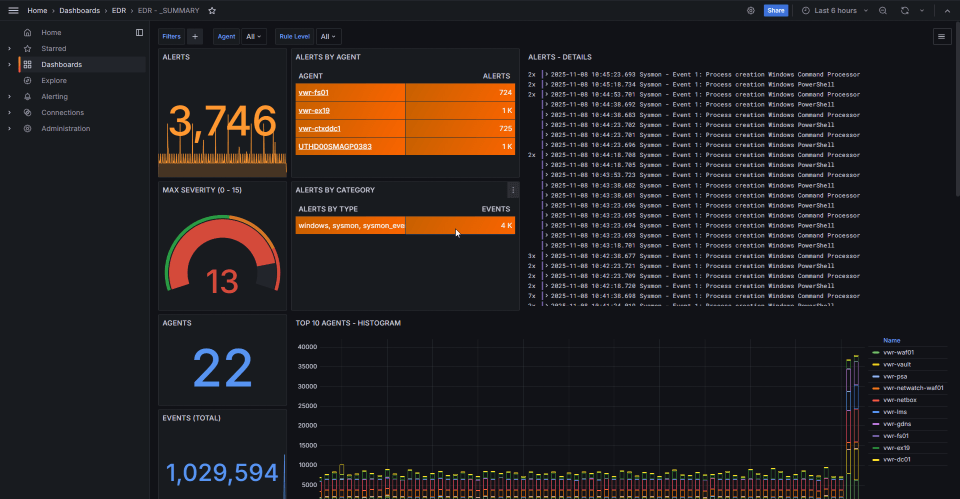Expand the Alerting sidebar section
This screenshot has width=960, height=499.
click(9, 97)
